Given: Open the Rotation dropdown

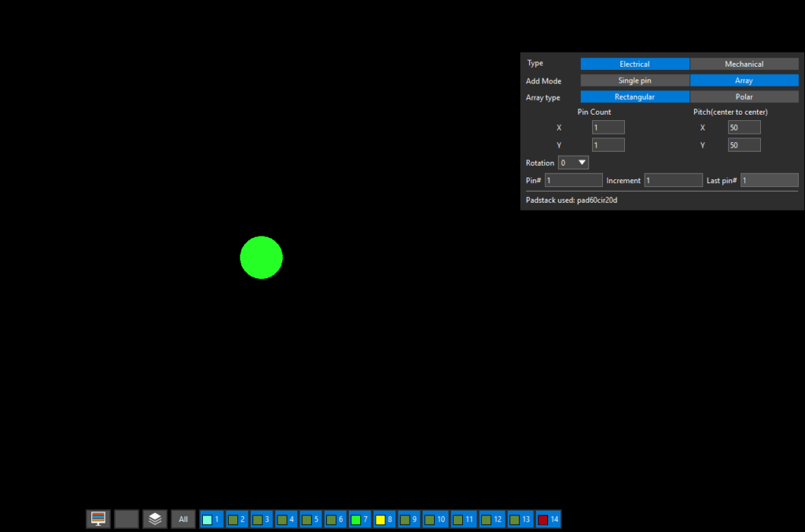Looking at the screenshot, I should tap(573, 163).
